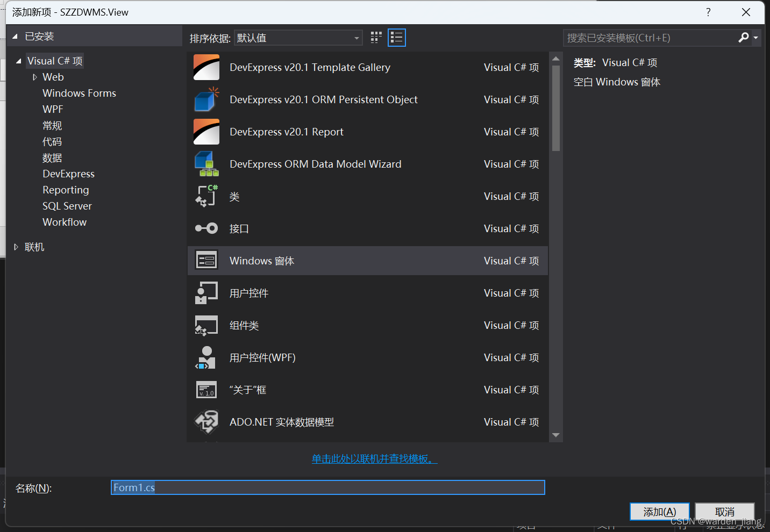Select the 用户控件(WPF) text
Image resolution: width=770 pixels, height=532 pixels.
(262, 357)
